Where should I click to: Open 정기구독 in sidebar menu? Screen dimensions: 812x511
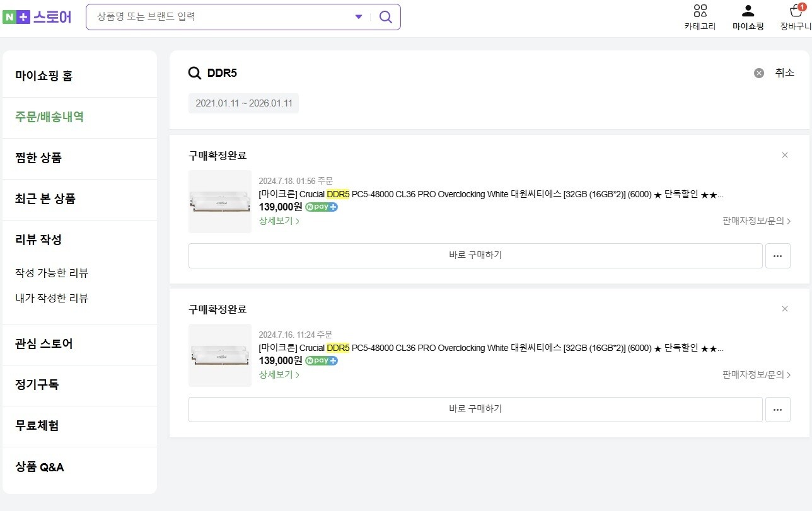37,384
